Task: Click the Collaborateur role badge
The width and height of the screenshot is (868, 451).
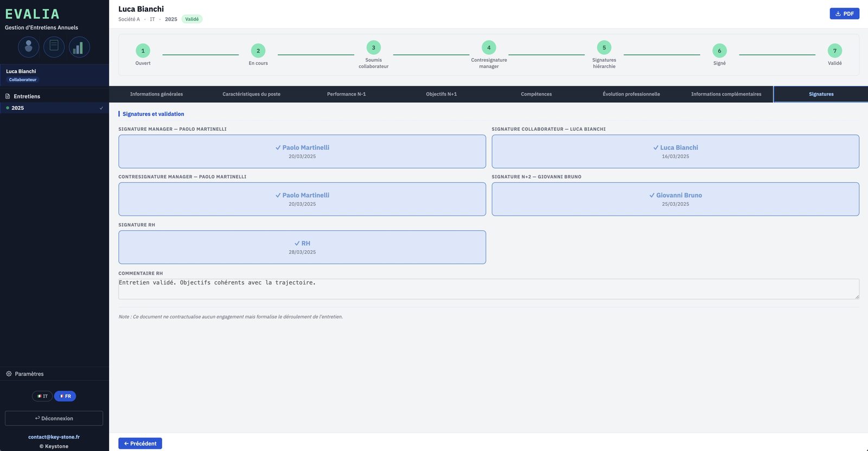Action: [x=23, y=80]
